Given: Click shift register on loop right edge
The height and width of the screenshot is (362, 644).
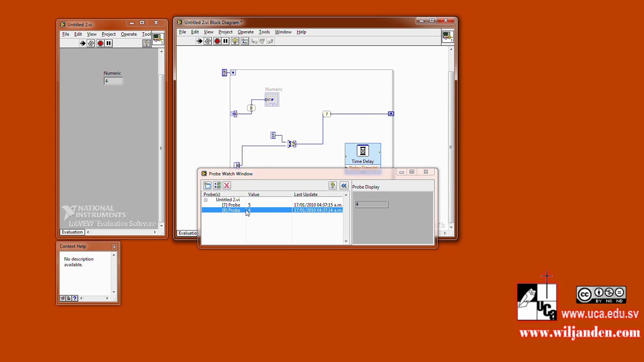Looking at the screenshot, I should tap(391, 114).
